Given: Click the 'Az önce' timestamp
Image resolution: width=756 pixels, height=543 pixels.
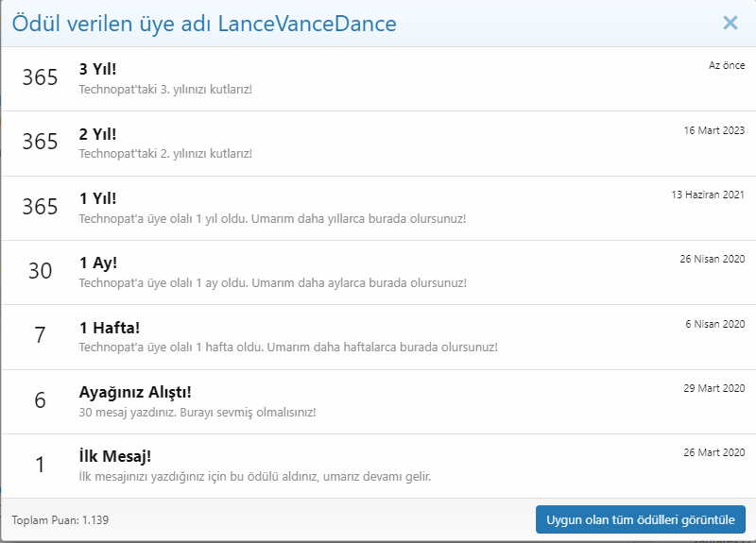Looking at the screenshot, I should click(726, 65).
